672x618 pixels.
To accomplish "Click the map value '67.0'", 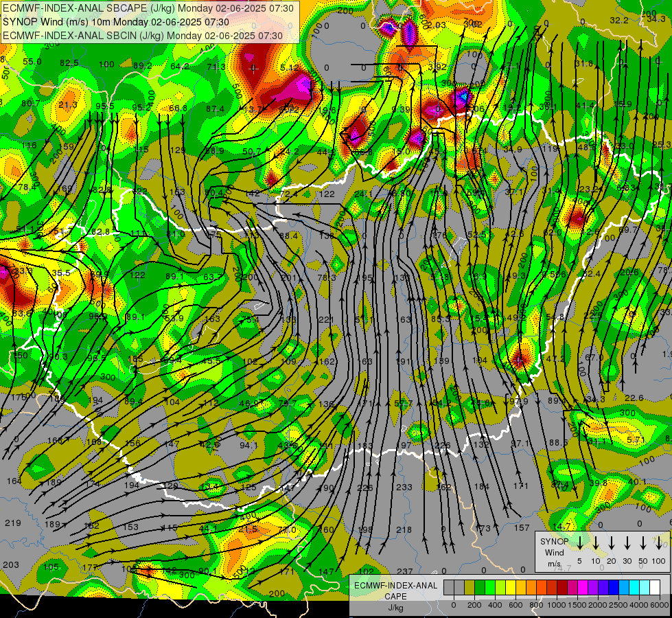I will pyautogui.click(x=594, y=357).
